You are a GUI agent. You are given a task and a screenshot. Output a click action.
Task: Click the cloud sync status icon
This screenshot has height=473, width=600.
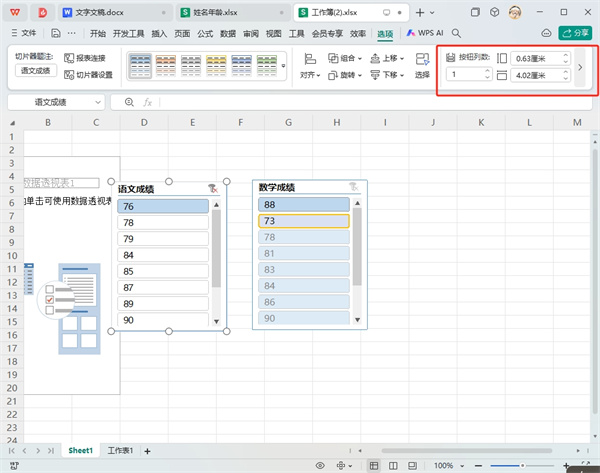point(546,33)
